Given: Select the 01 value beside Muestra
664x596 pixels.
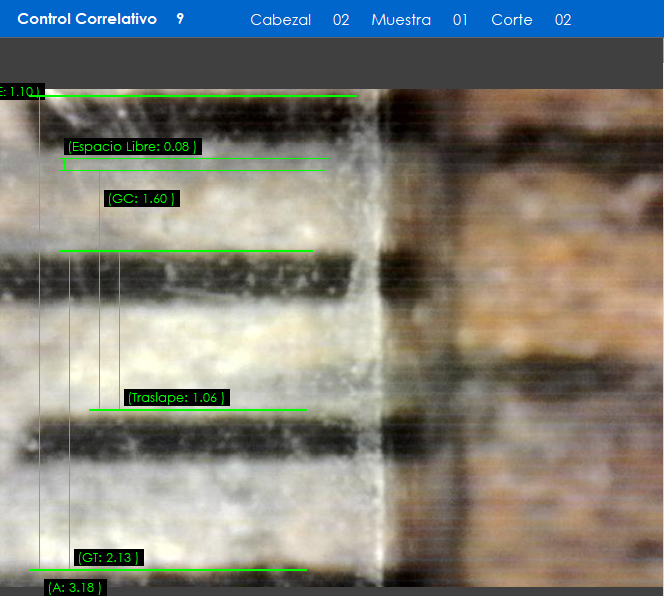Looking at the screenshot, I should coord(460,20).
